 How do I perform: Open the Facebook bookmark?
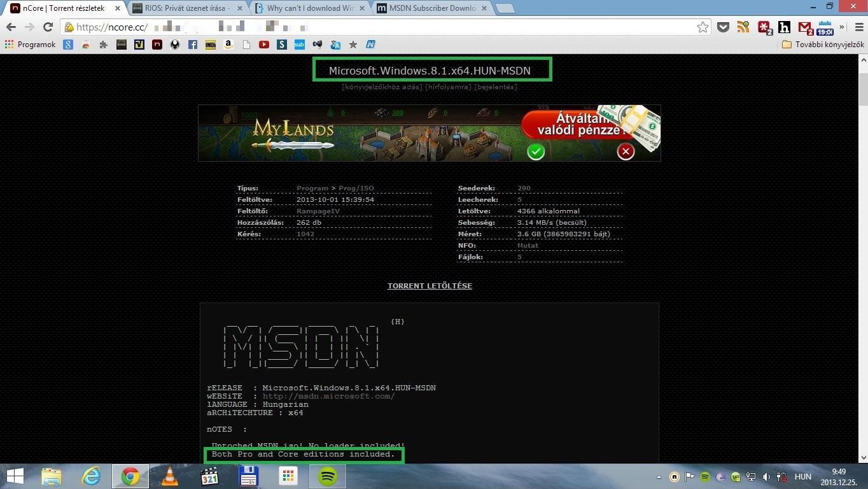pyautogui.click(x=193, y=45)
